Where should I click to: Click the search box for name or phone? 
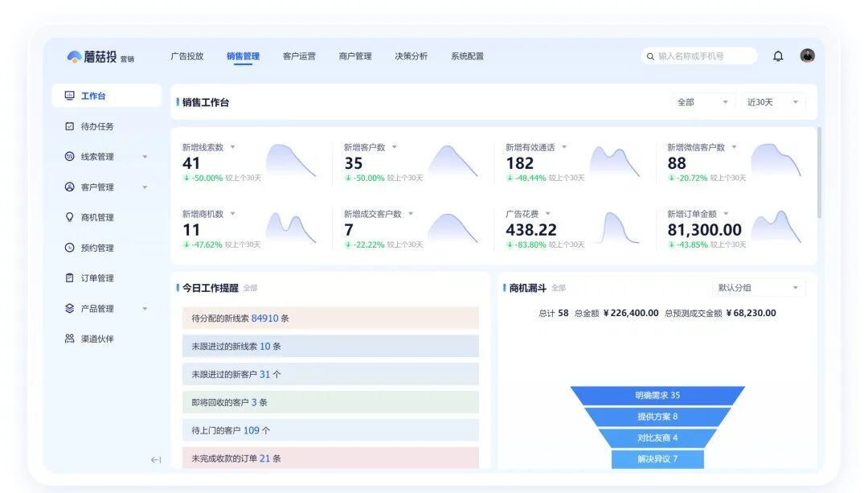point(699,56)
